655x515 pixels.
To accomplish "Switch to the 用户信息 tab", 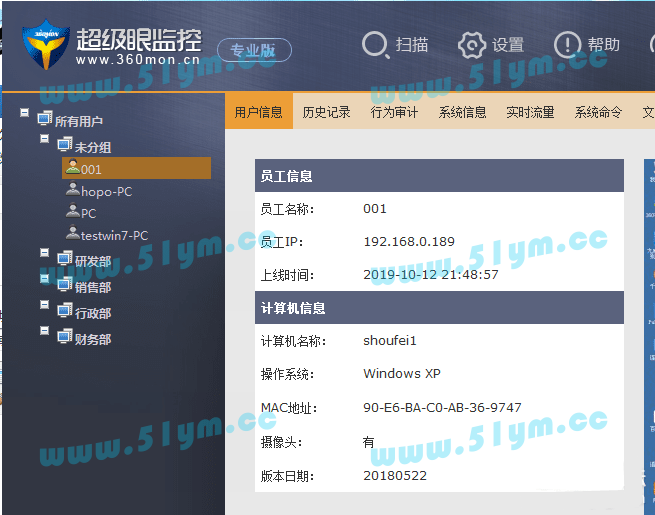I will coord(259,112).
